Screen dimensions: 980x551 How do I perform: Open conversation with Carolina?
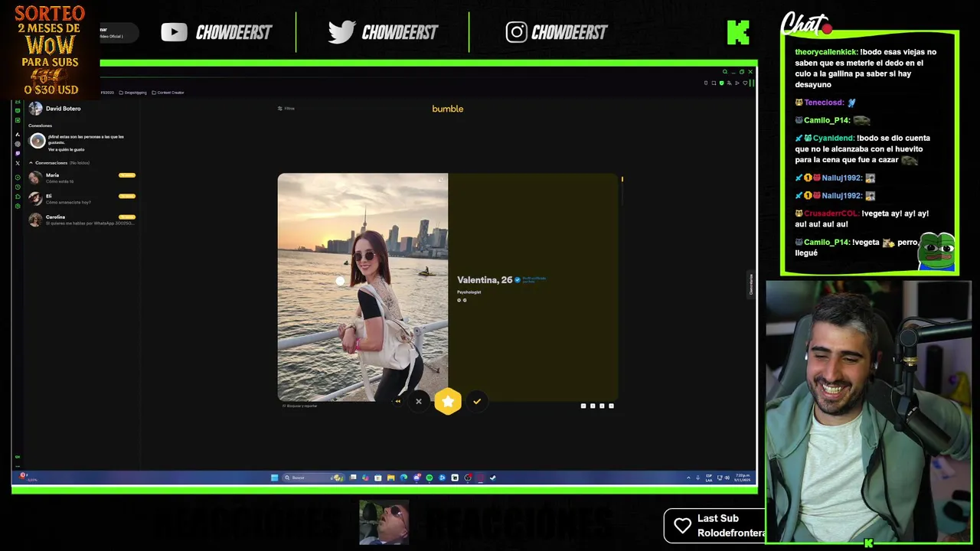coord(82,220)
